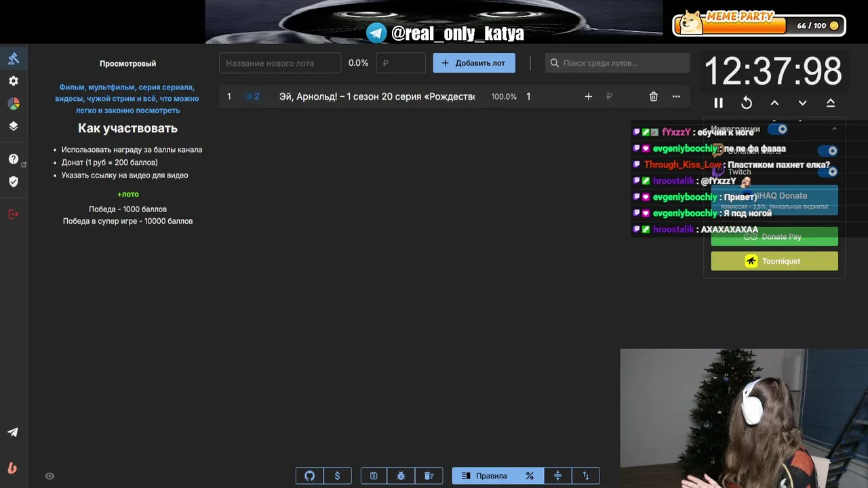868x488 pixels.
Task: Click the orange Boosty logo icon
Action: click(12, 468)
